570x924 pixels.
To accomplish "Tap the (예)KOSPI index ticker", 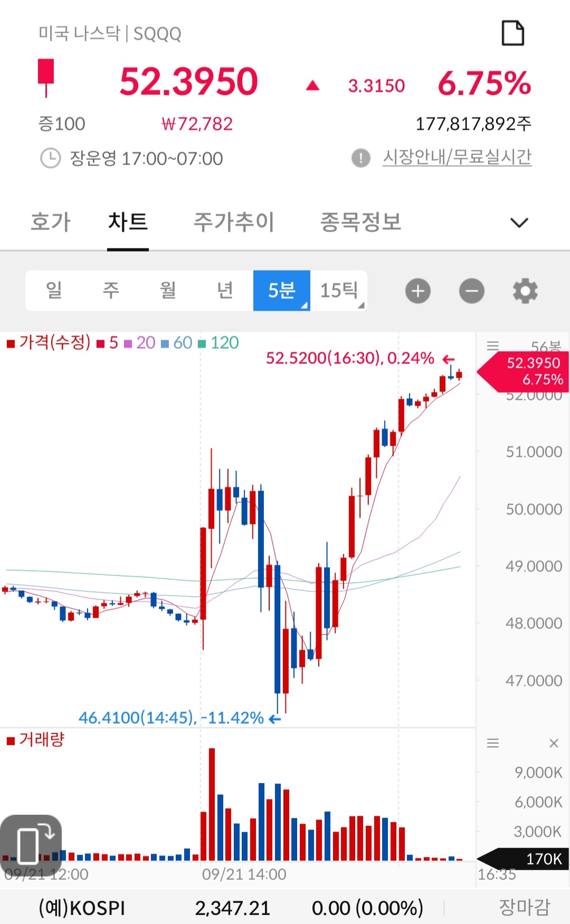I will (82, 908).
